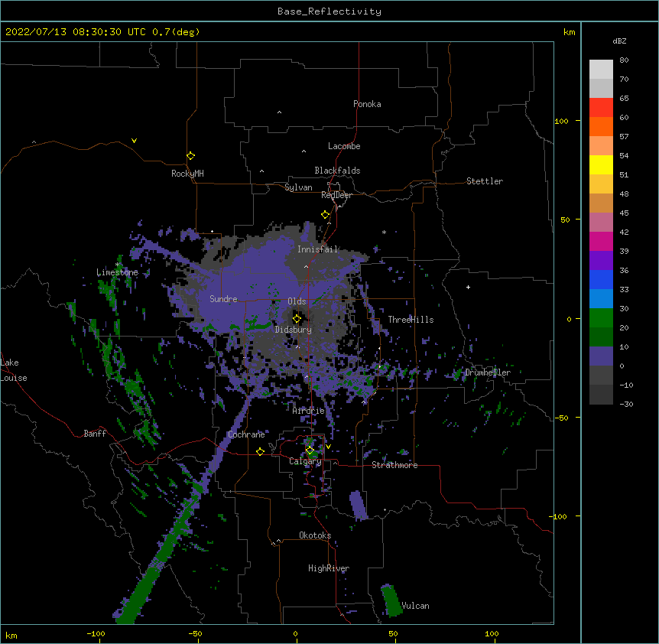Click the Ponoka city label

[x=367, y=104]
